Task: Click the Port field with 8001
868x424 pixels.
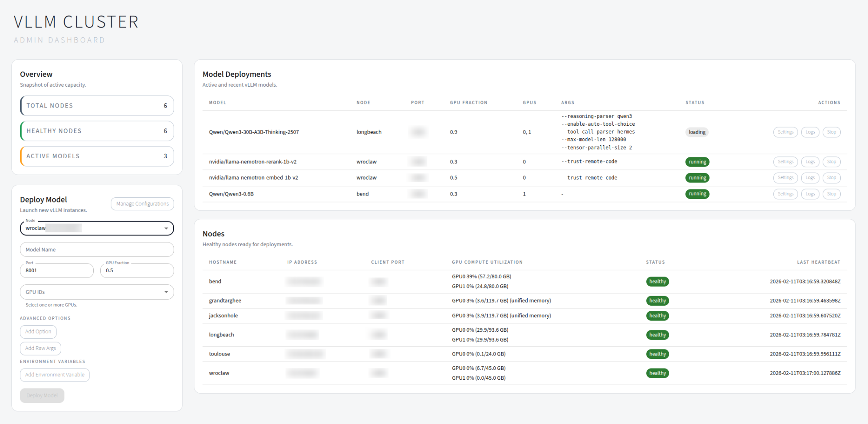Action: (57, 271)
